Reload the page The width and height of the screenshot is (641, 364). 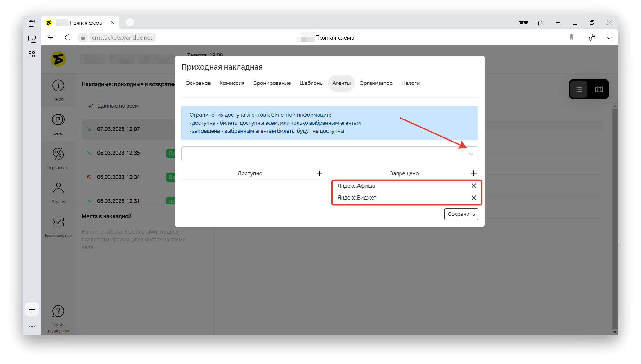tap(68, 38)
